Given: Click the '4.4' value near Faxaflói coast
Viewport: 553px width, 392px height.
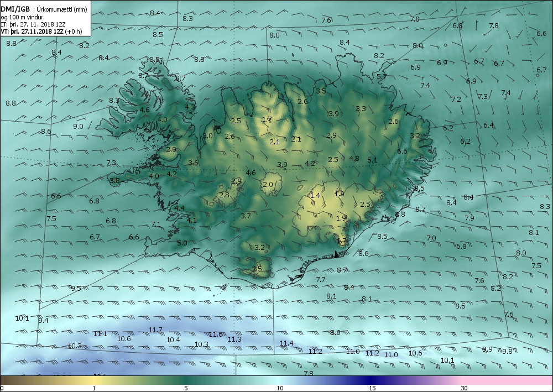Looking at the screenshot, I should click(180, 208).
